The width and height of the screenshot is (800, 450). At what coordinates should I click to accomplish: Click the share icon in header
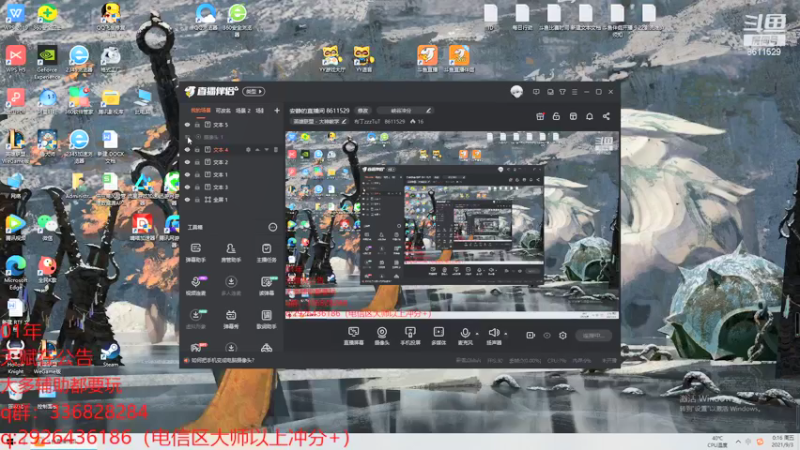606,116
